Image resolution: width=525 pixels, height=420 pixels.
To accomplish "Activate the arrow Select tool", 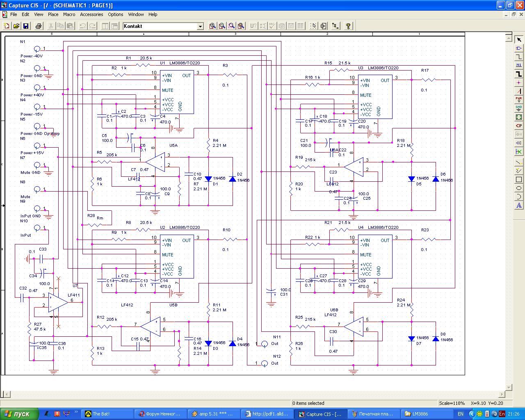I will click(519, 40).
